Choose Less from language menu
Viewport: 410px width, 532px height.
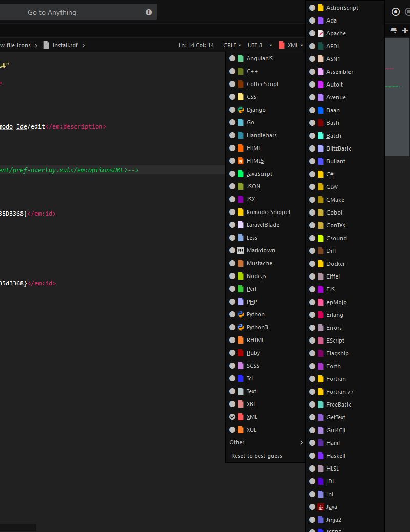click(x=266, y=238)
